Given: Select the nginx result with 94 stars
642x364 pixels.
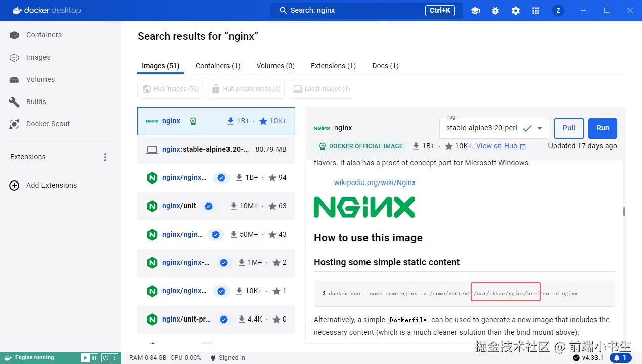Looking at the screenshot, I should point(216,178).
